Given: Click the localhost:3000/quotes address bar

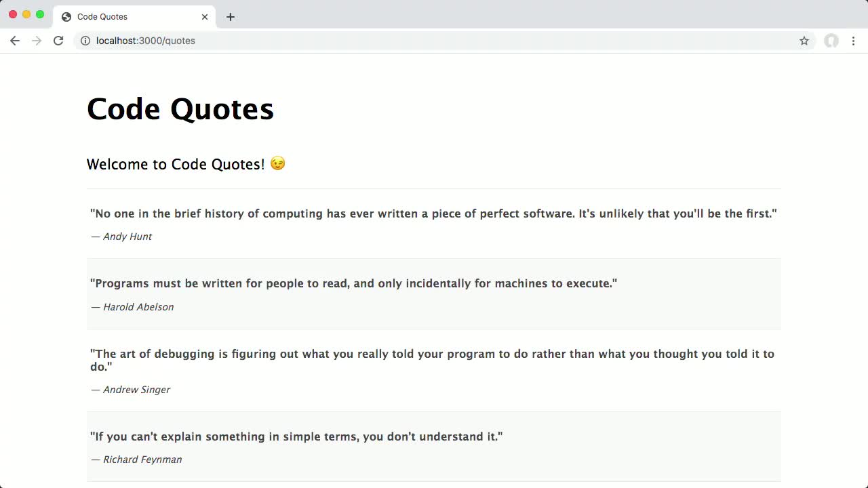Looking at the screenshot, I should 434,41.
